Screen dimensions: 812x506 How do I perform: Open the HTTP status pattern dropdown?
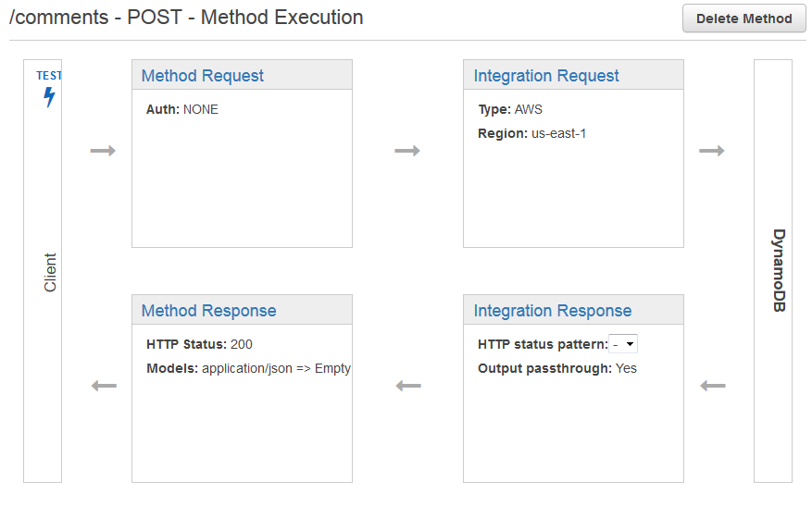pyautogui.click(x=623, y=344)
